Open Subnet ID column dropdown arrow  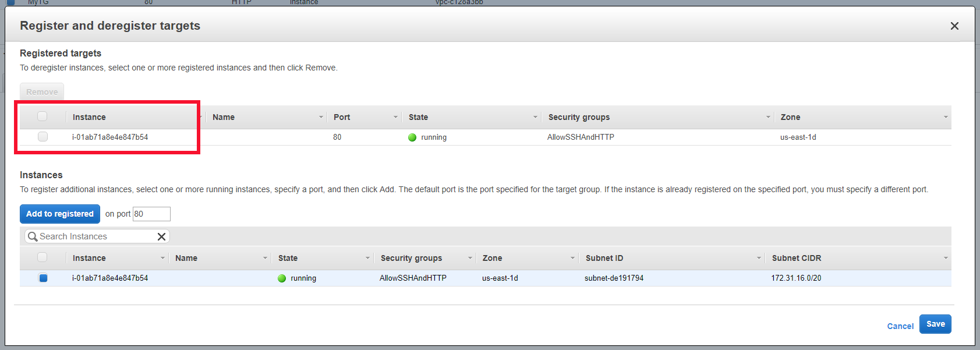[759, 258]
